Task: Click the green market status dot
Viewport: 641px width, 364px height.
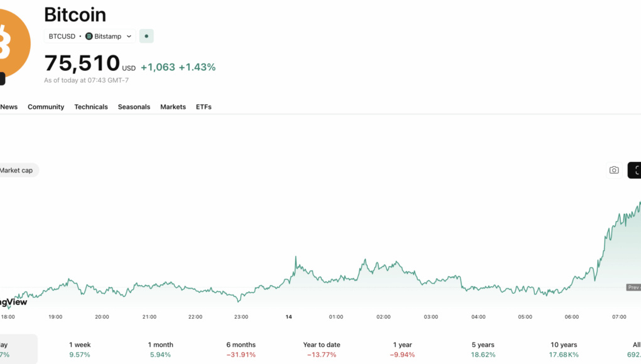Action: [146, 36]
